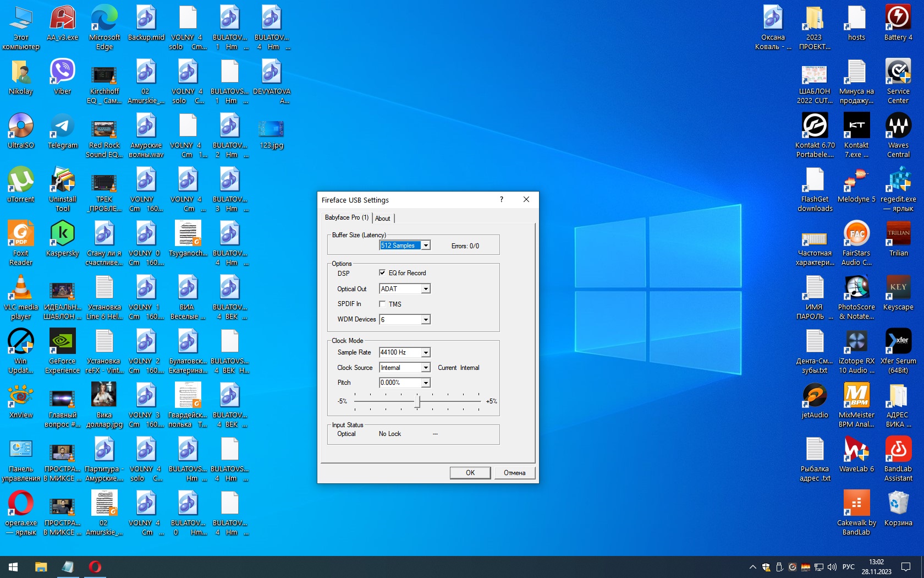
Task: Disable the EQ for Record checkbox
Action: pyautogui.click(x=382, y=273)
